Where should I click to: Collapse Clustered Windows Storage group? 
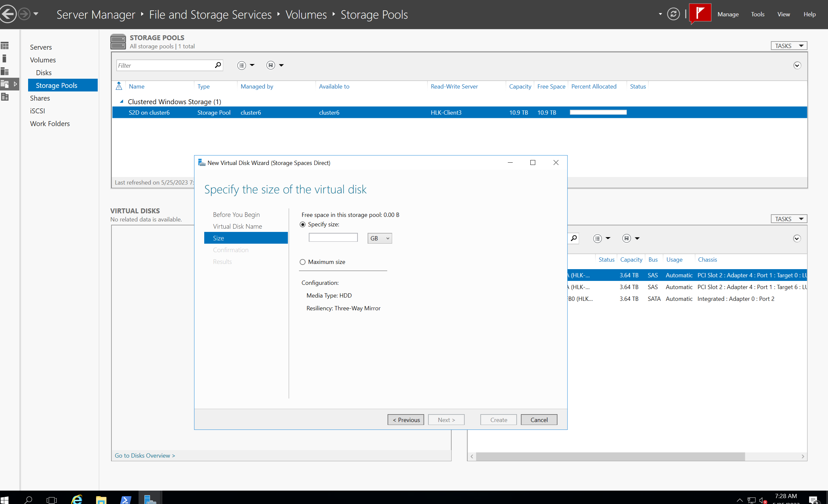click(x=122, y=102)
